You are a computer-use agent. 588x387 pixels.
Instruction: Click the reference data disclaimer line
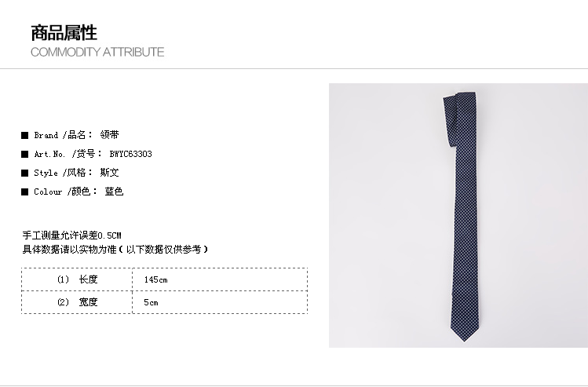(x=115, y=250)
